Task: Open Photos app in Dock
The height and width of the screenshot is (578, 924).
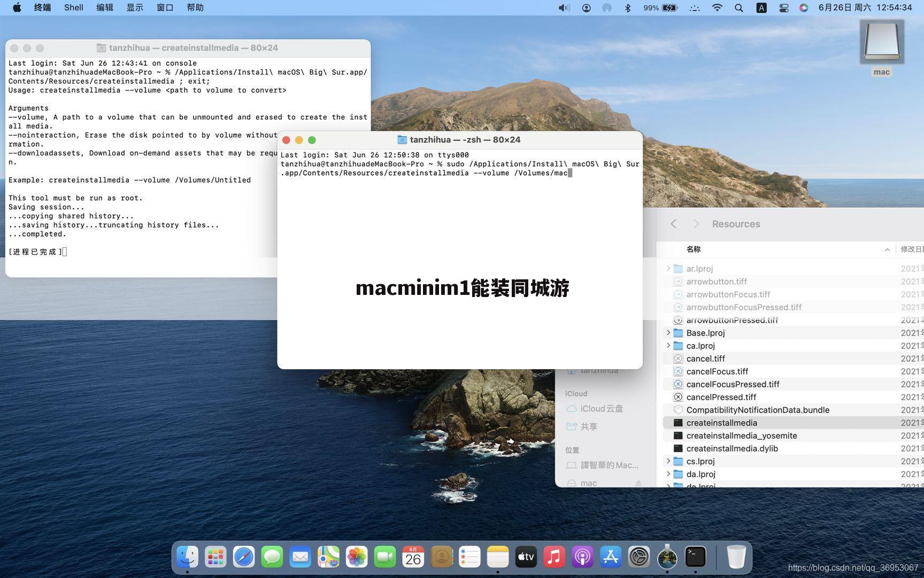Action: click(x=357, y=557)
